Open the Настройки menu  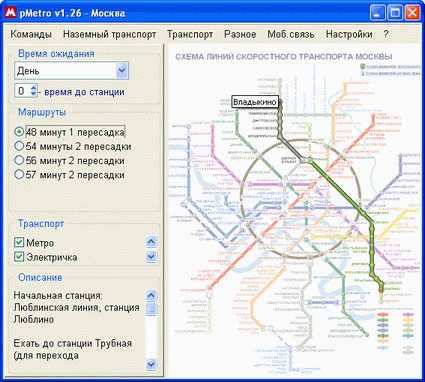349,34
